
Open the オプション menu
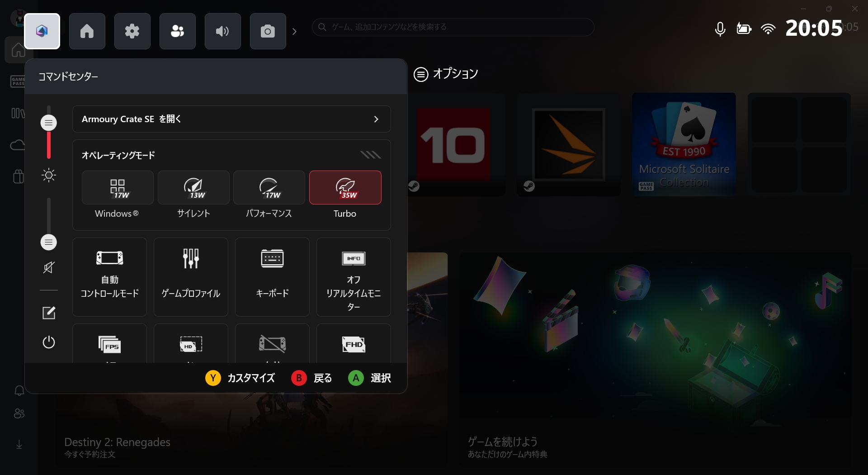[x=445, y=74]
